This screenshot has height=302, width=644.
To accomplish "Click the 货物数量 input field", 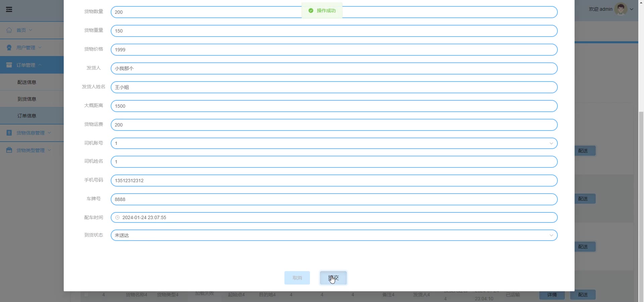I will coord(334,12).
